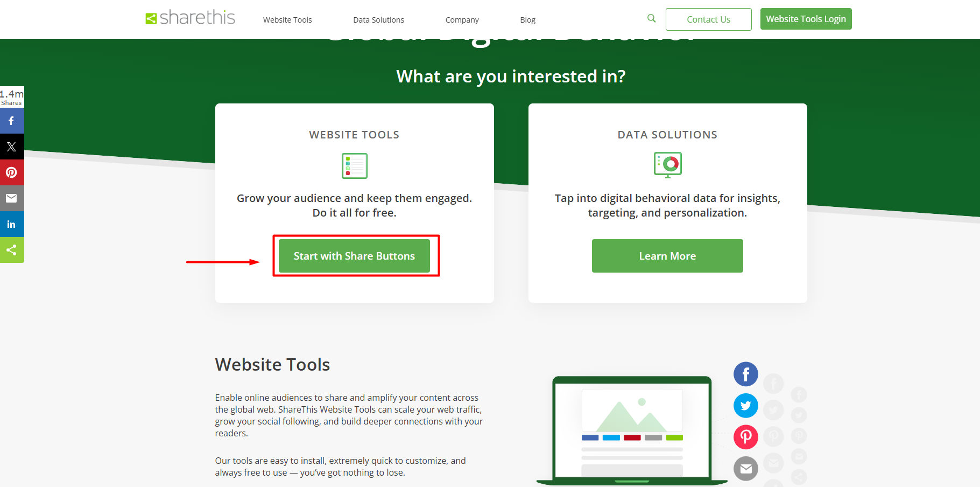The width and height of the screenshot is (980, 487).
Task: Click the Website Tools checklist icon
Action: [x=355, y=166]
